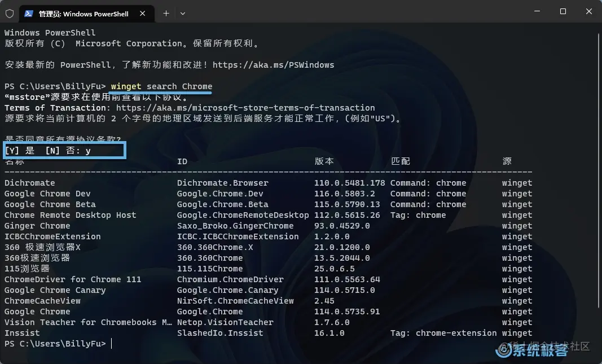Image resolution: width=602 pixels, height=364 pixels.
Task: Click the ID Google.Chrome.Canary
Action: click(x=228, y=290)
